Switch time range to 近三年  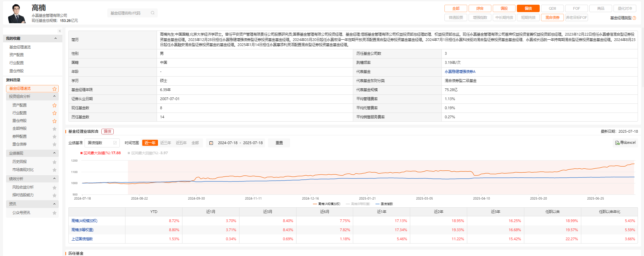165,143
